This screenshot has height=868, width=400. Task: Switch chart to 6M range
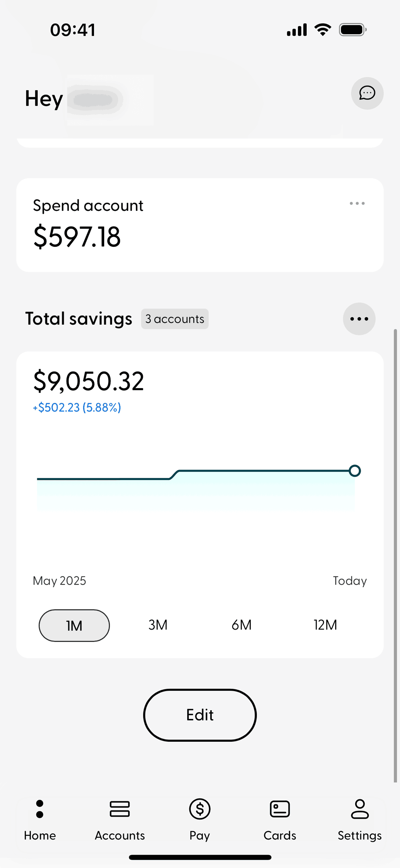pyautogui.click(x=242, y=625)
